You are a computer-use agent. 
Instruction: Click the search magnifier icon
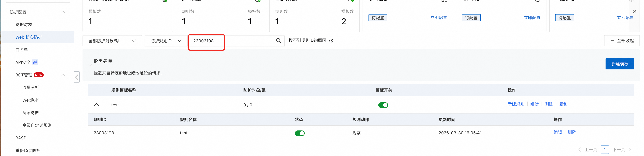278,41
